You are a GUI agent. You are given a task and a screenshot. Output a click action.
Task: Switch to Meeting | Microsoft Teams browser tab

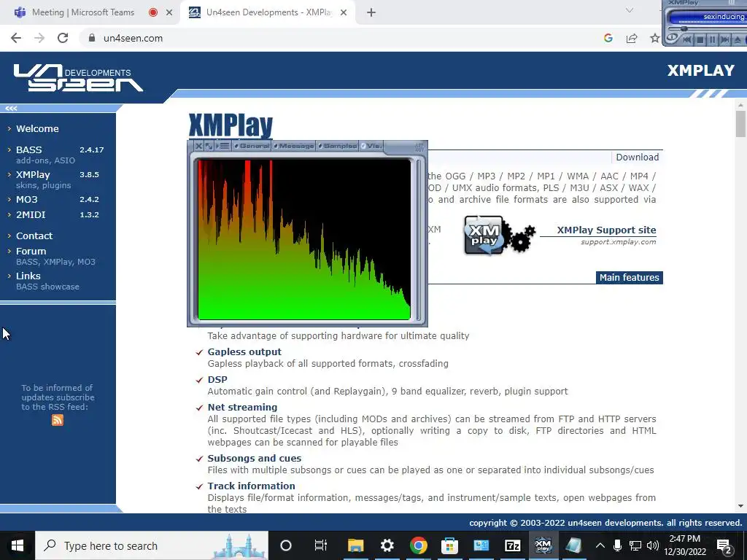pyautogui.click(x=83, y=12)
